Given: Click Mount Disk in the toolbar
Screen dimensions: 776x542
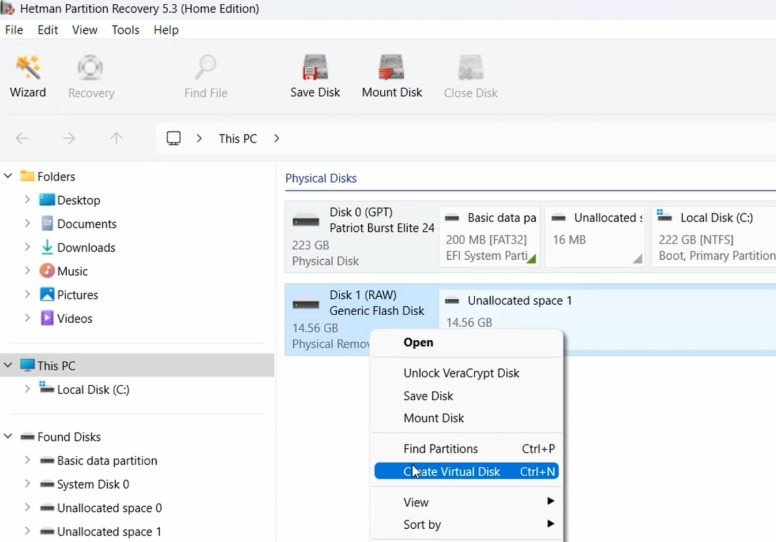Looking at the screenshot, I should 391,77.
